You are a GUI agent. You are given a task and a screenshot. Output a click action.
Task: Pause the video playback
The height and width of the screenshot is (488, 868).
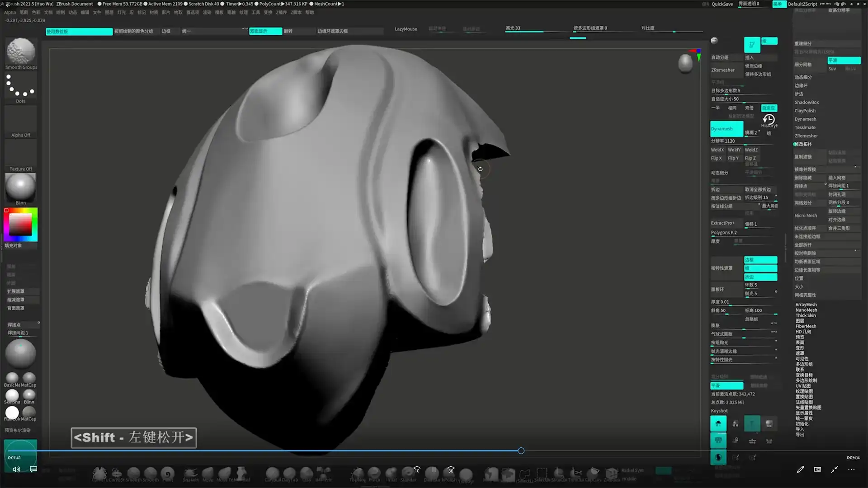coord(434,469)
